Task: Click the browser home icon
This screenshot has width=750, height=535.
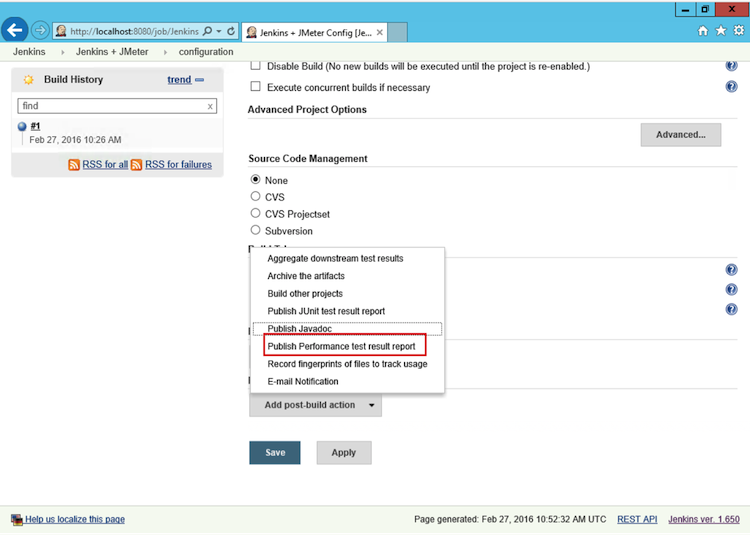Action: 703,31
